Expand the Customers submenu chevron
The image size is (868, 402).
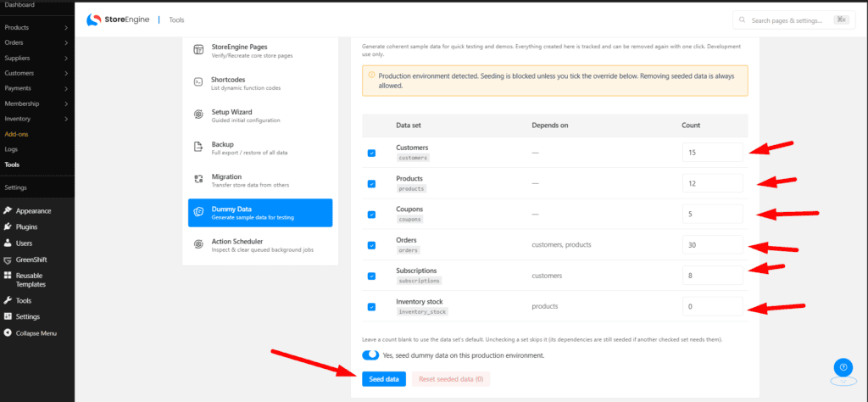(66, 73)
